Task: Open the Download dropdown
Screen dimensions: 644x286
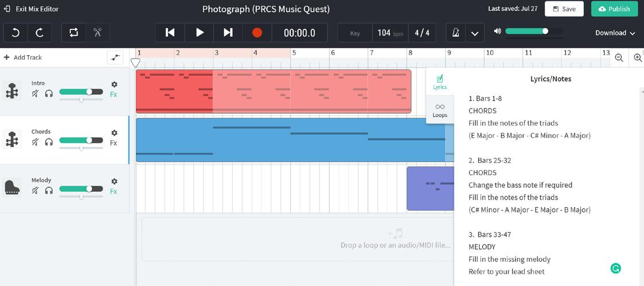Action: [x=615, y=33]
